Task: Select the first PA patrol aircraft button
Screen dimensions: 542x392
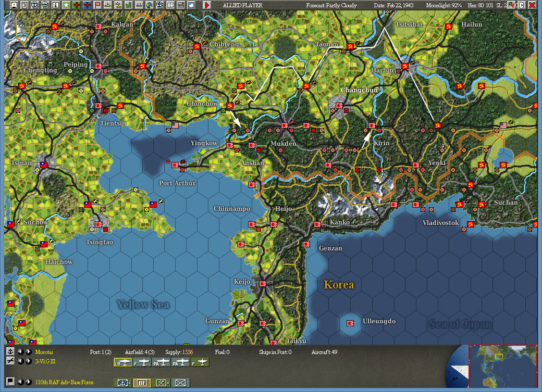Action: [162, 363]
